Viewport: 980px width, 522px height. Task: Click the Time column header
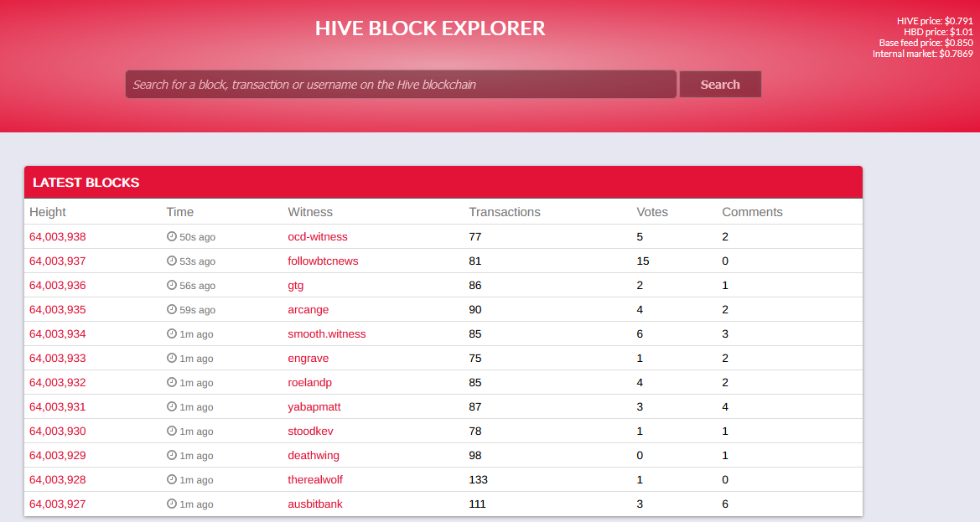click(x=180, y=212)
